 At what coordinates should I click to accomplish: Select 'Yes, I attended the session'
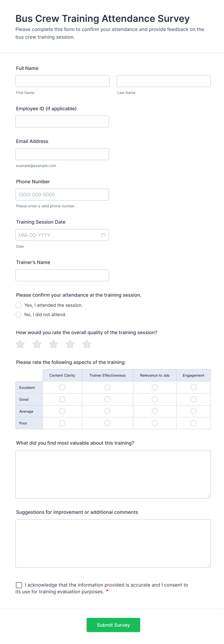[19, 305]
